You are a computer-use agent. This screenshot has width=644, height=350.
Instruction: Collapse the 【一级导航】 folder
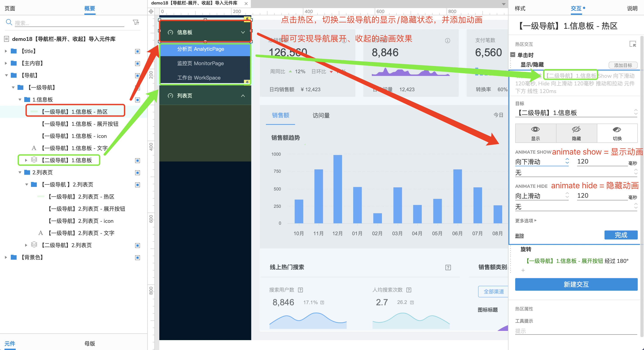[x=13, y=87]
